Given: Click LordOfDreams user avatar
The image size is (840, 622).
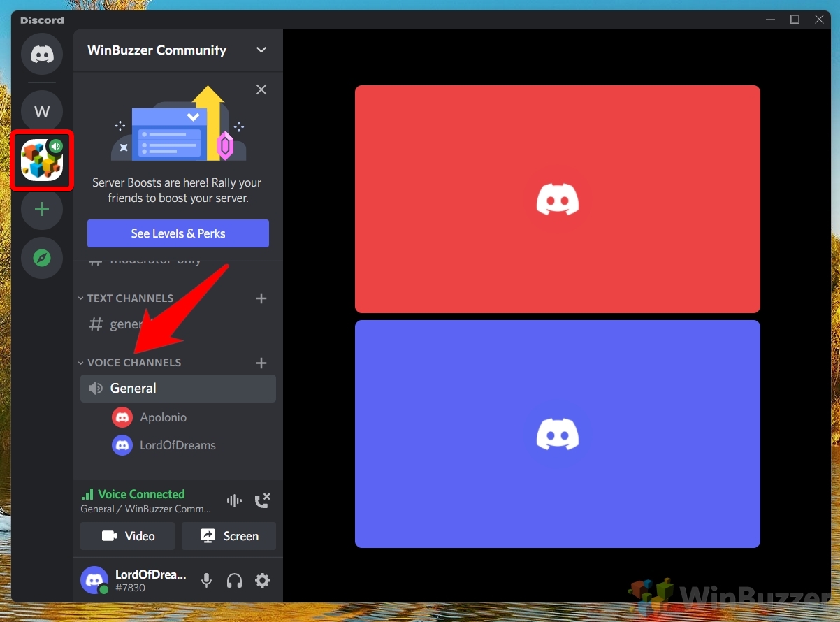Looking at the screenshot, I should point(94,580).
